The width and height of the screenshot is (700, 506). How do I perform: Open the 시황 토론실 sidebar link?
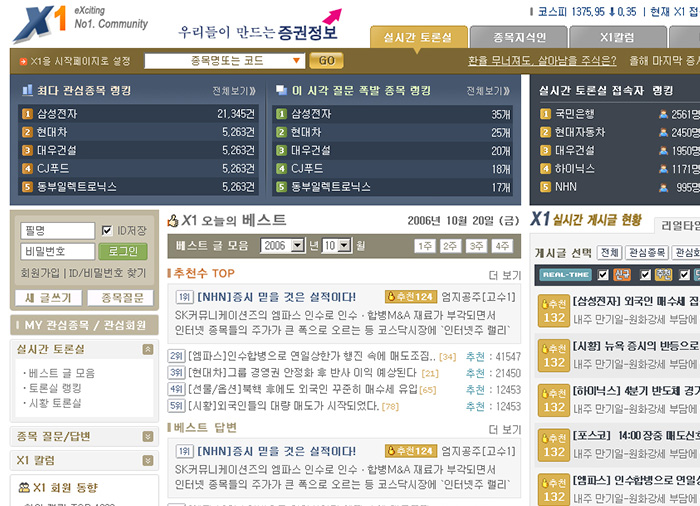pyautogui.click(x=54, y=403)
